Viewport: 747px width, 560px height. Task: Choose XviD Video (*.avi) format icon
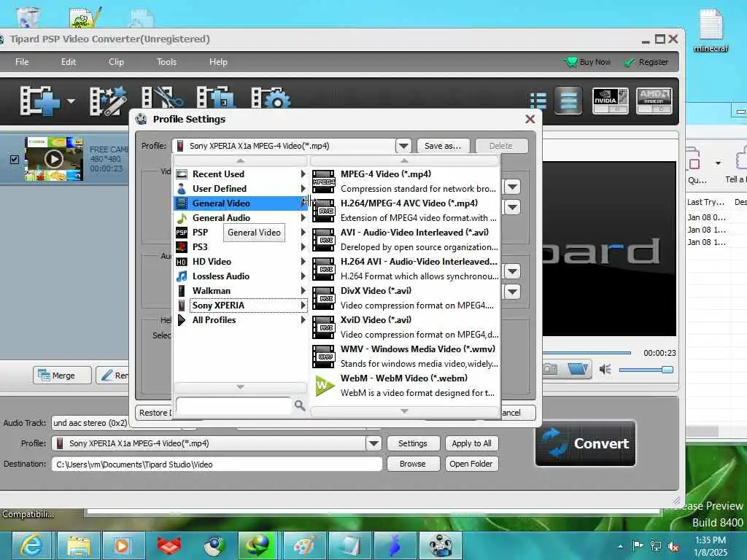point(323,327)
